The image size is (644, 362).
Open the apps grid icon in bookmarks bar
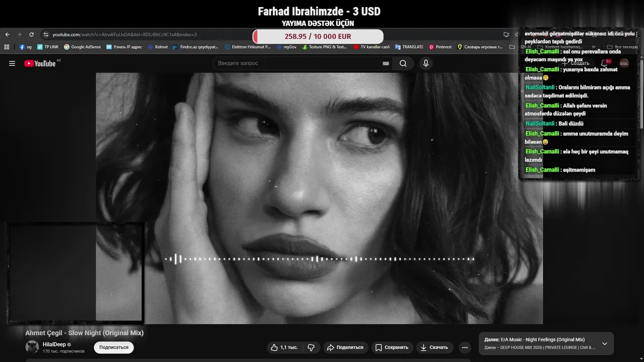(7, 47)
